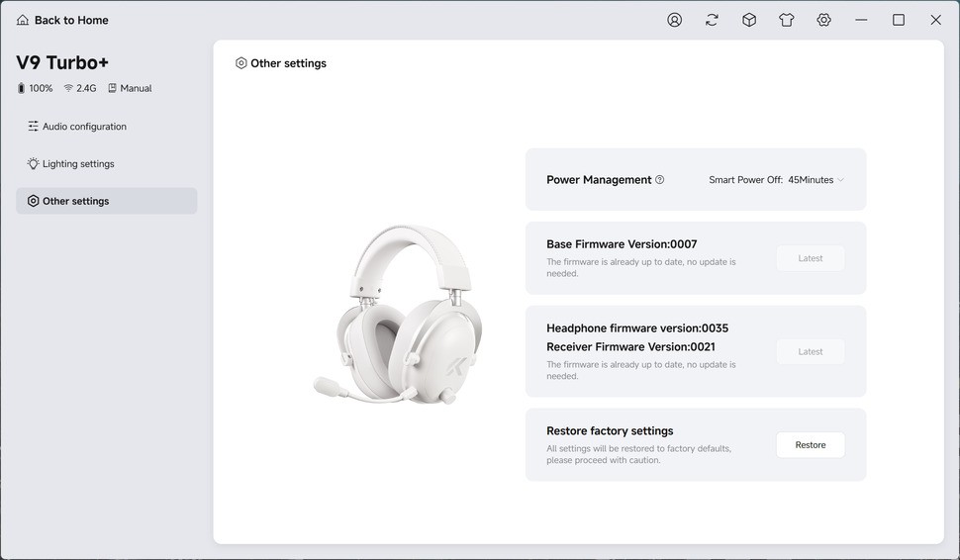Click chevron arrow next to 45Minutes

(x=840, y=180)
